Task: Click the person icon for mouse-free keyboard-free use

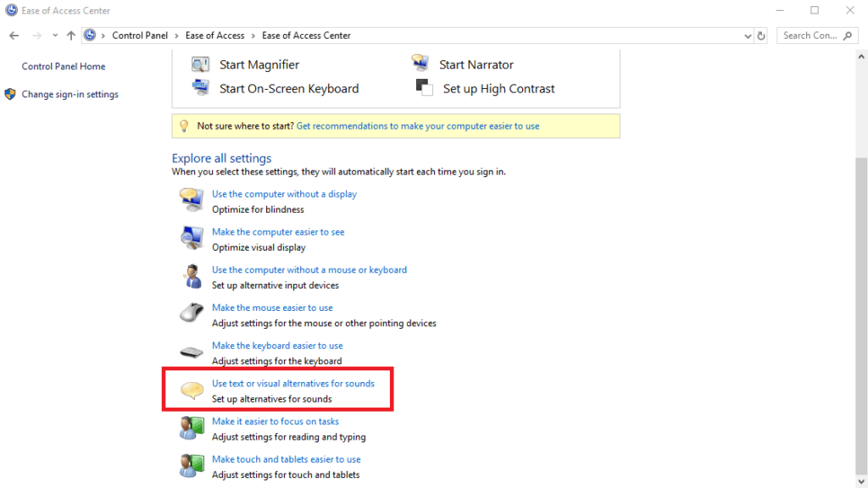Action: [x=192, y=275]
